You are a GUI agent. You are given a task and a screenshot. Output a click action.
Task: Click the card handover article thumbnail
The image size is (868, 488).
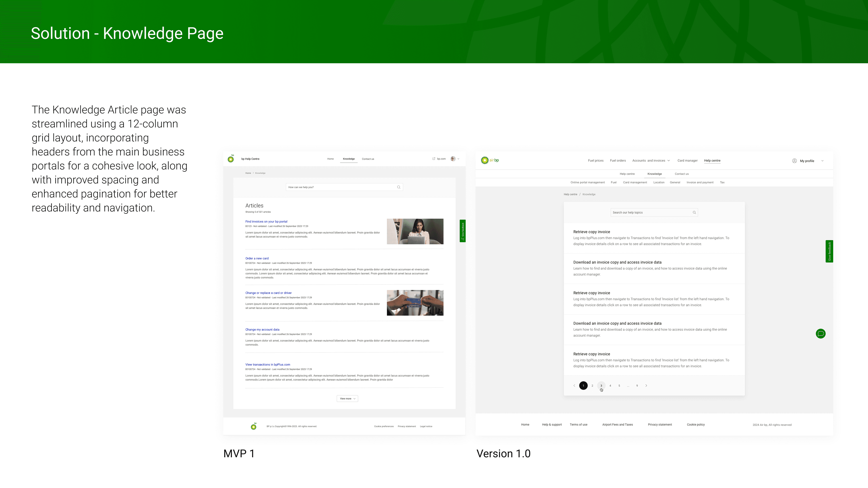click(x=415, y=303)
